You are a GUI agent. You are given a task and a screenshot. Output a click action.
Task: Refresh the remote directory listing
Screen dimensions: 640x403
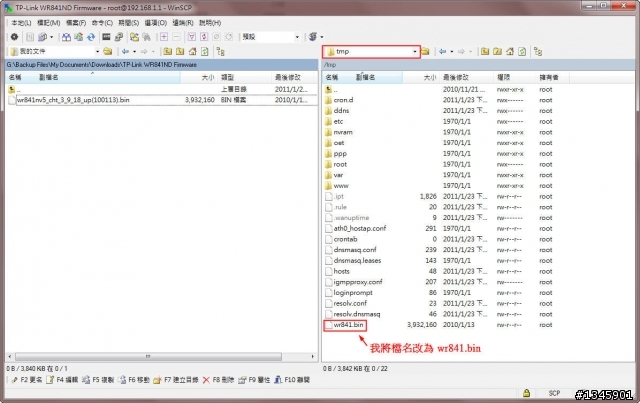pos(522,51)
